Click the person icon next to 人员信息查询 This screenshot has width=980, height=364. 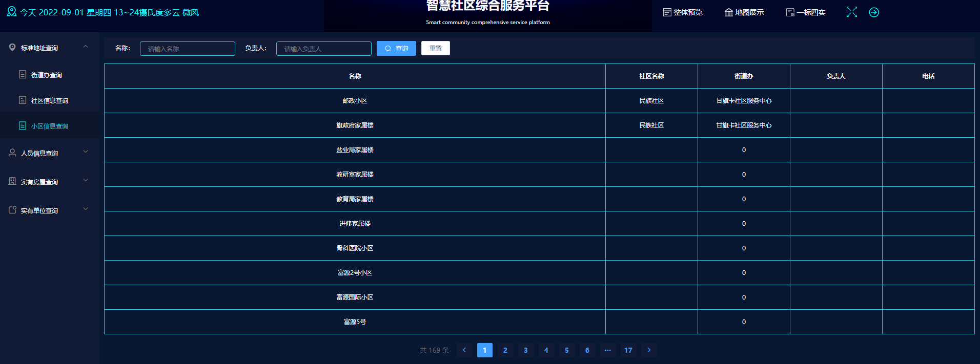click(12, 153)
